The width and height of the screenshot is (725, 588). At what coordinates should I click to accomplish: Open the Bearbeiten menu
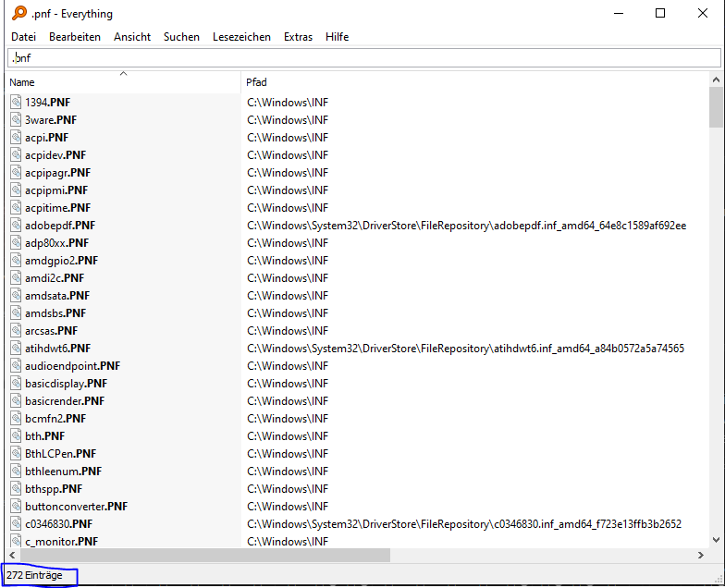coord(75,37)
